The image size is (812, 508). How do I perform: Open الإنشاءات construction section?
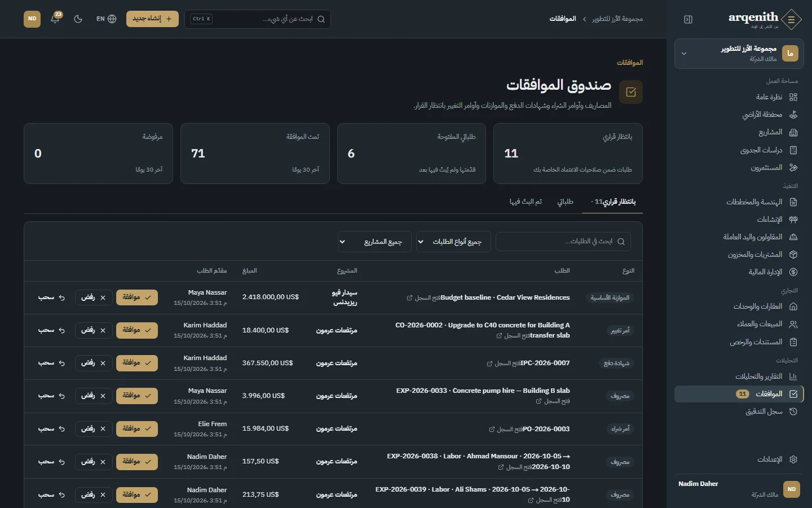point(739,220)
